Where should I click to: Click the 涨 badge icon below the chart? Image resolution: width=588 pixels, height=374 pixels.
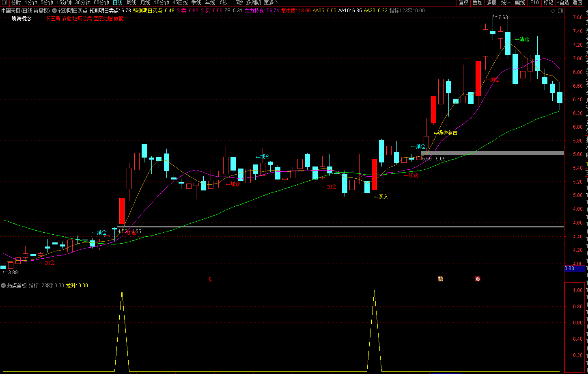click(478, 279)
